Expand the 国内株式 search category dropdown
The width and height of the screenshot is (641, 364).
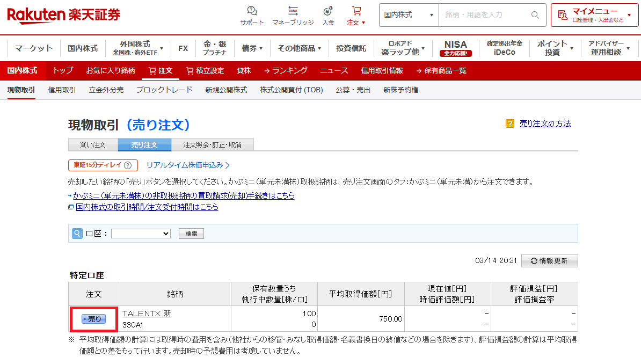[x=409, y=15]
